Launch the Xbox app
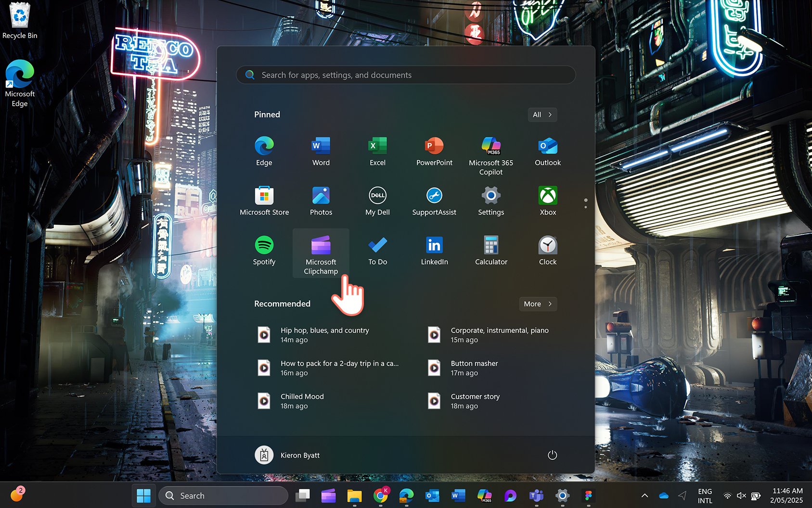The height and width of the screenshot is (508, 812). (x=548, y=200)
